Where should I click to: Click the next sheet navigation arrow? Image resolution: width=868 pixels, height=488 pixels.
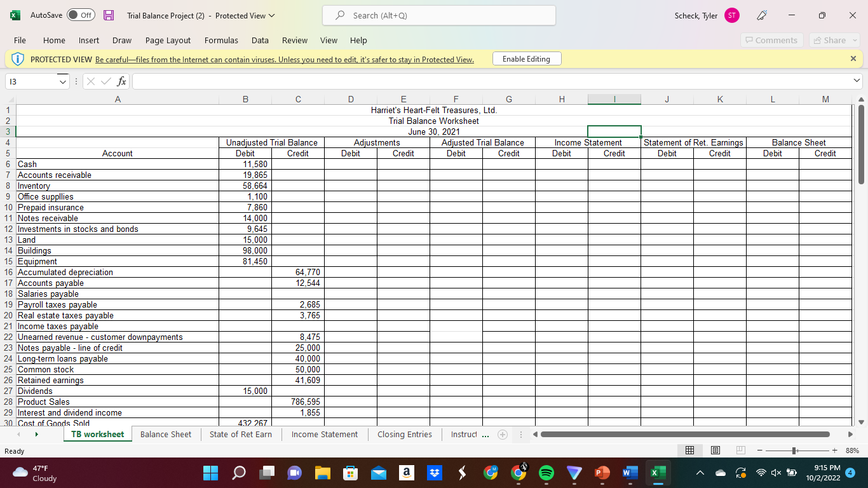[37, 435]
